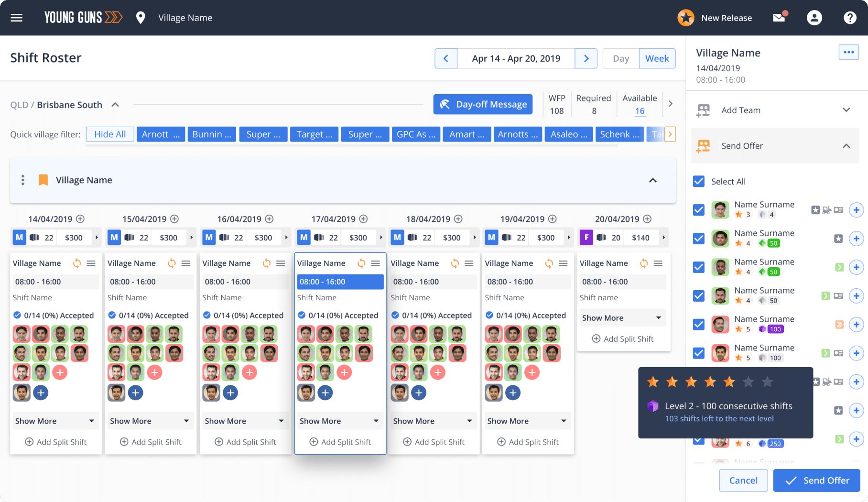
Task: Open the hamburger navigation menu
Action: 17,18
